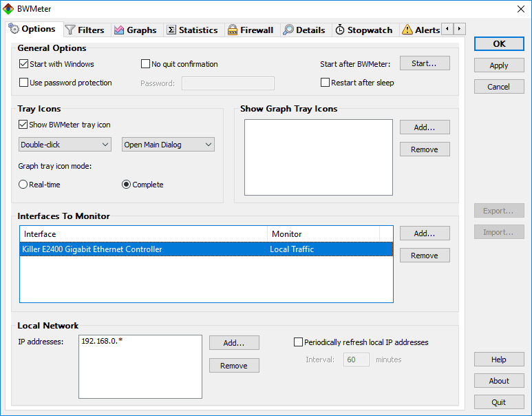Click the Quit button
Screen dimensions: 532x416
(499, 402)
